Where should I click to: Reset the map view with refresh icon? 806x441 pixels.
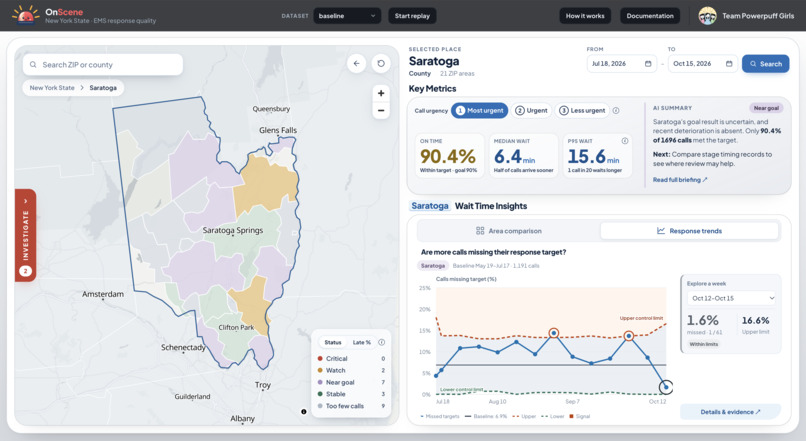381,64
